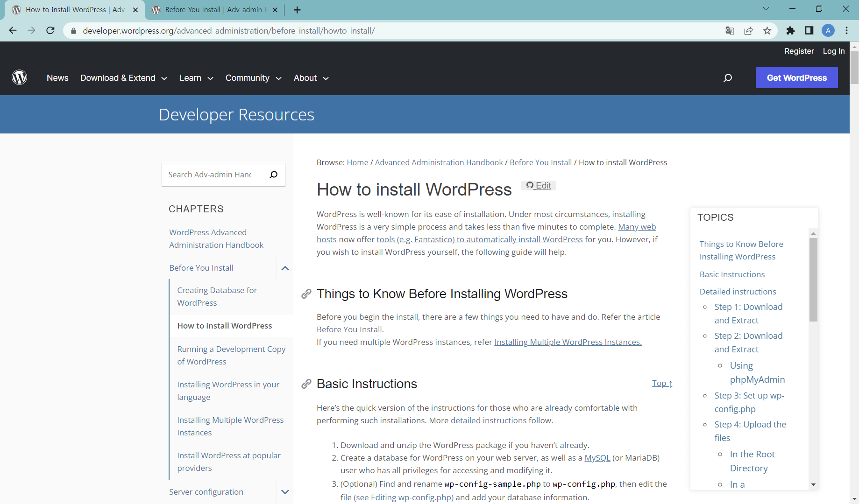Toggle the browser side panel icon
This screenshot has width=859, height=504.
809,30
